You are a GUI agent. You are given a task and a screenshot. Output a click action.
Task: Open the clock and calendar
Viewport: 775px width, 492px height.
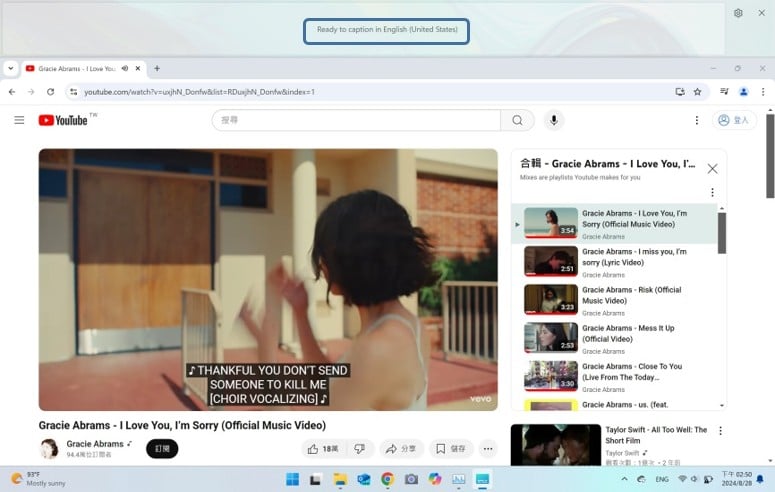pos(736,479)
